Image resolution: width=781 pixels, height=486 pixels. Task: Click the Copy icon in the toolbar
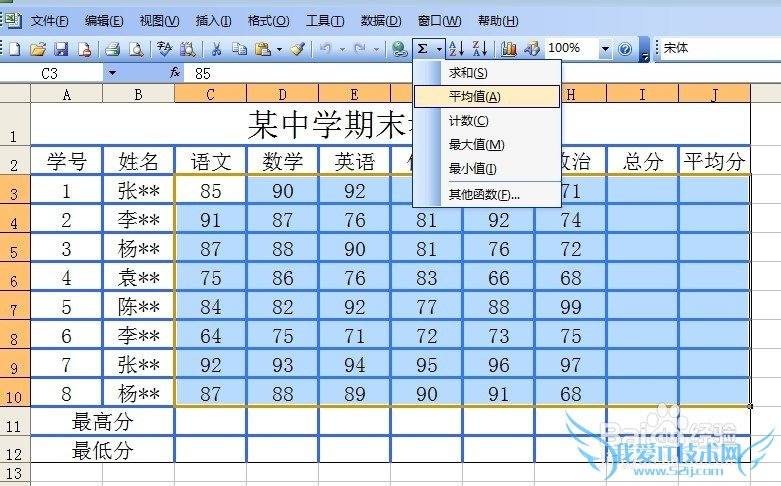click(240, 49)
